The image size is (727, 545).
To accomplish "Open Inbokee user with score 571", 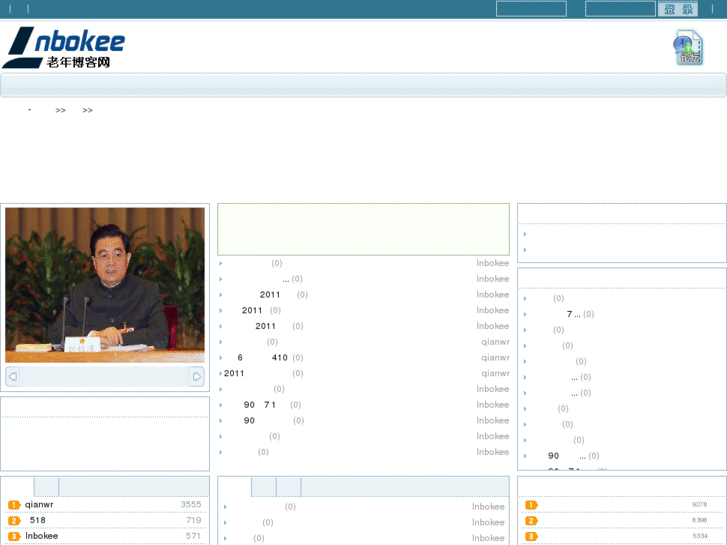I will click(41, 536).
